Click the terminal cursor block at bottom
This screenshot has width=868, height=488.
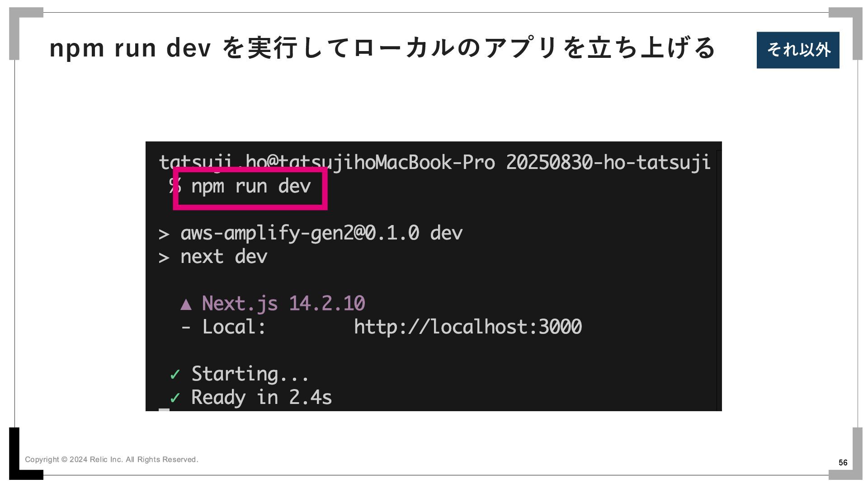point(164,410)
